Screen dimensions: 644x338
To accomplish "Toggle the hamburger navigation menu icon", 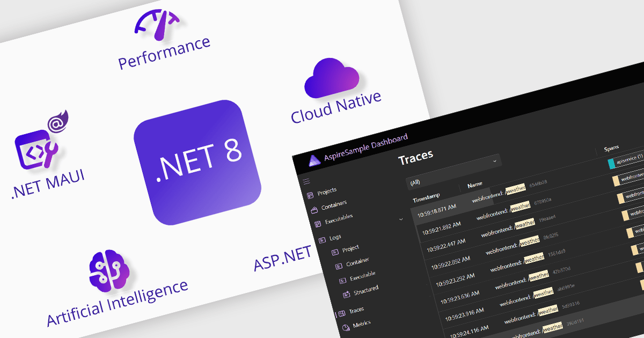I will [x=306, y=181].
